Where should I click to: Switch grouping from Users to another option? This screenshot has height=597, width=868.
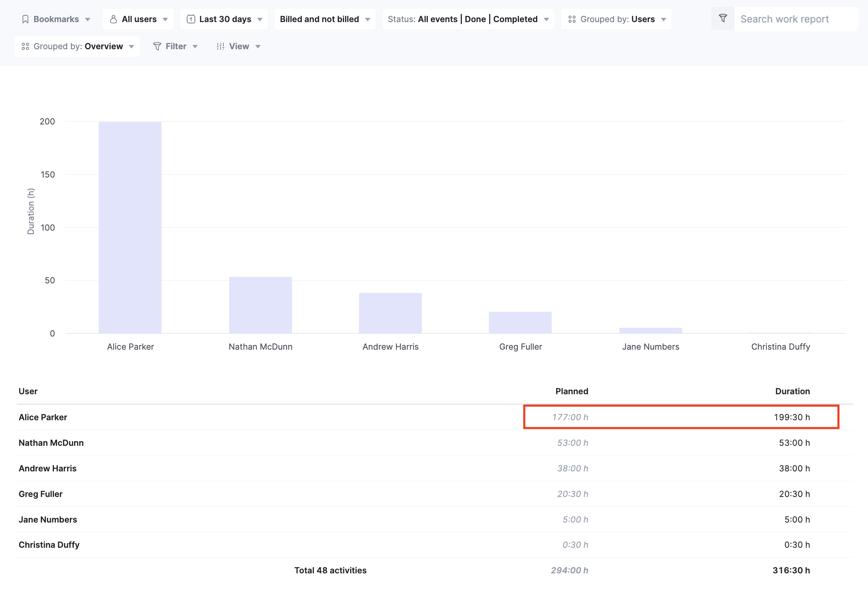click(617, 19)
